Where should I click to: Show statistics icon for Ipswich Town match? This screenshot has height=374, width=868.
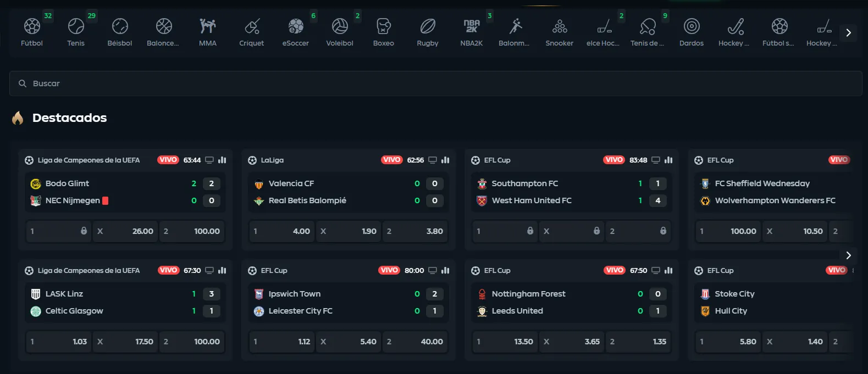tap(445, 270)
